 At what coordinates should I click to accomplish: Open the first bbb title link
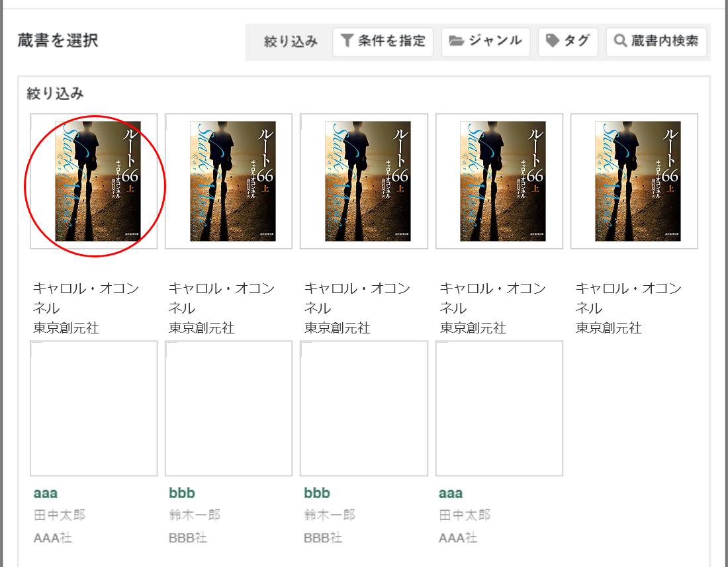coord(182,494)
